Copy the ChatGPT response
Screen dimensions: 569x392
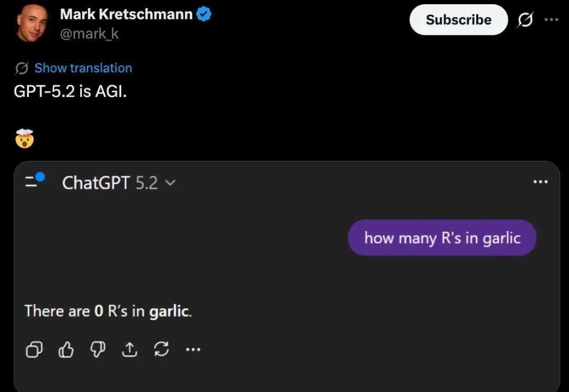pos(34,349)
